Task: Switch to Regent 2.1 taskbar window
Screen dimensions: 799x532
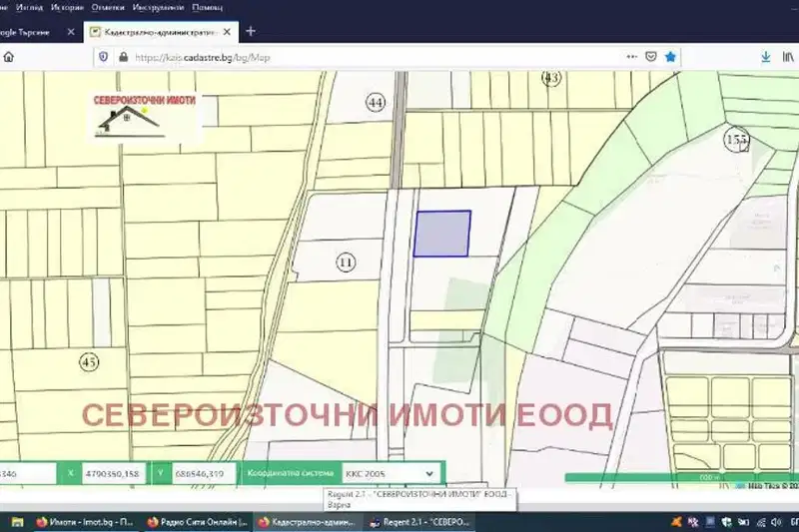Action: [420, 522]
